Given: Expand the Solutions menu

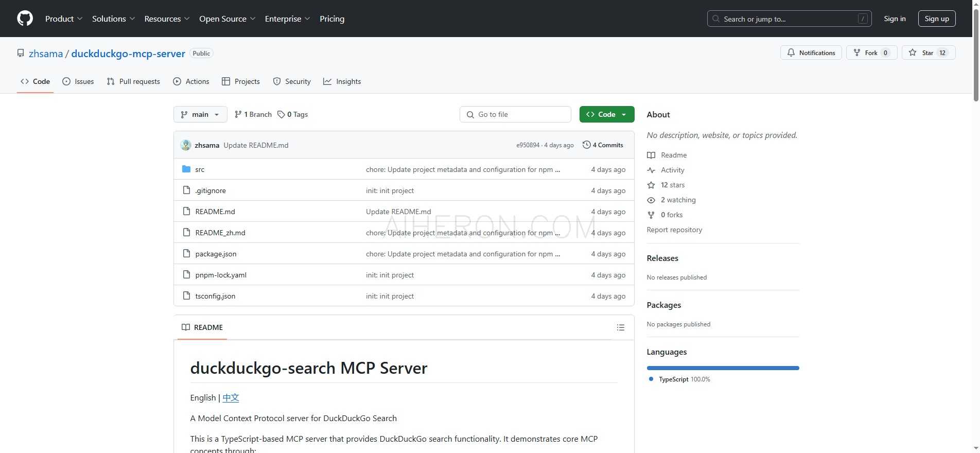Looking at the screenshot, I should tap(113, 19).
